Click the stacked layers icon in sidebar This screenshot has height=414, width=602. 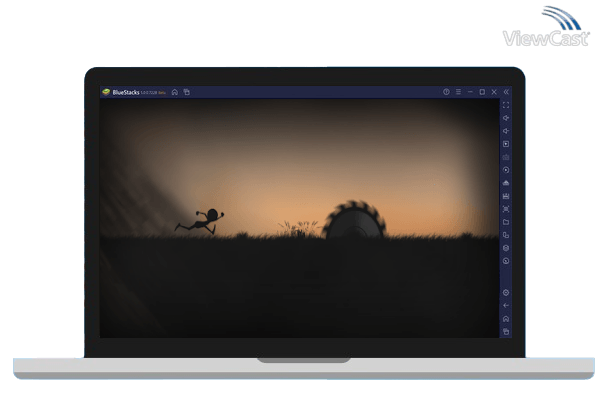[506, 248]
